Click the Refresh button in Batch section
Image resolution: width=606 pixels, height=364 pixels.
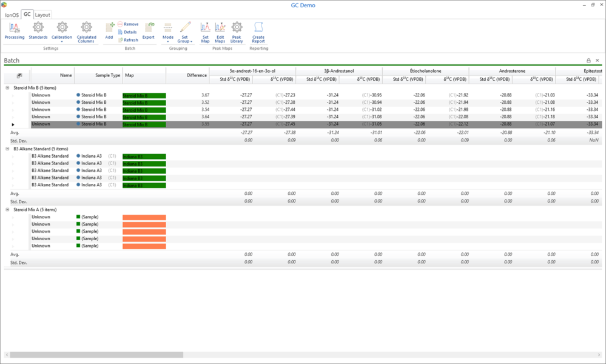129,39
